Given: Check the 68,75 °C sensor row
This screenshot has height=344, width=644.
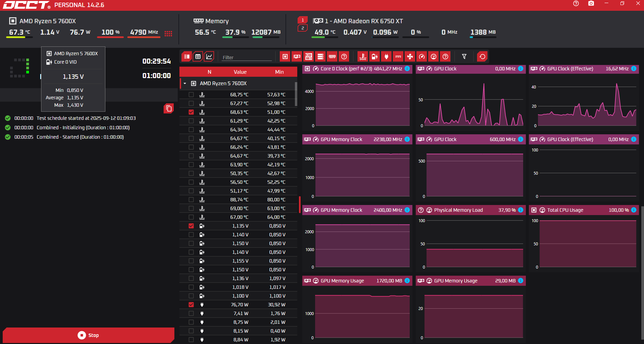Looking at the screenshot, I should click(x=191, y=95).
